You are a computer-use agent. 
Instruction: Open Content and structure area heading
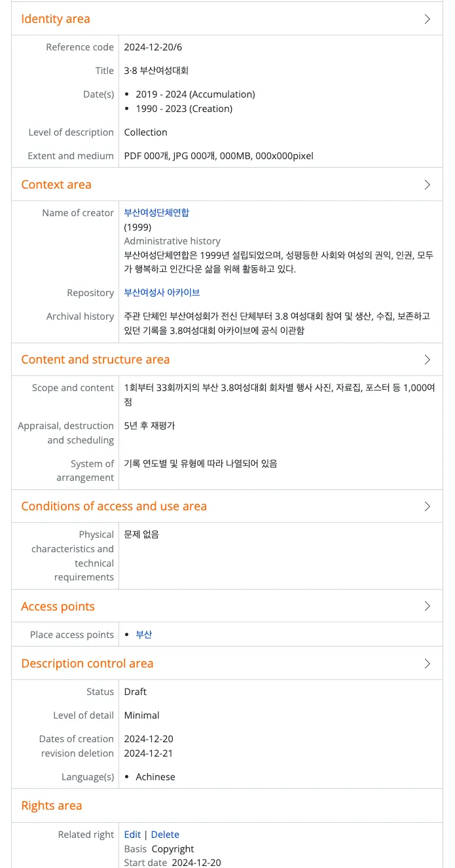pos(96,360)
